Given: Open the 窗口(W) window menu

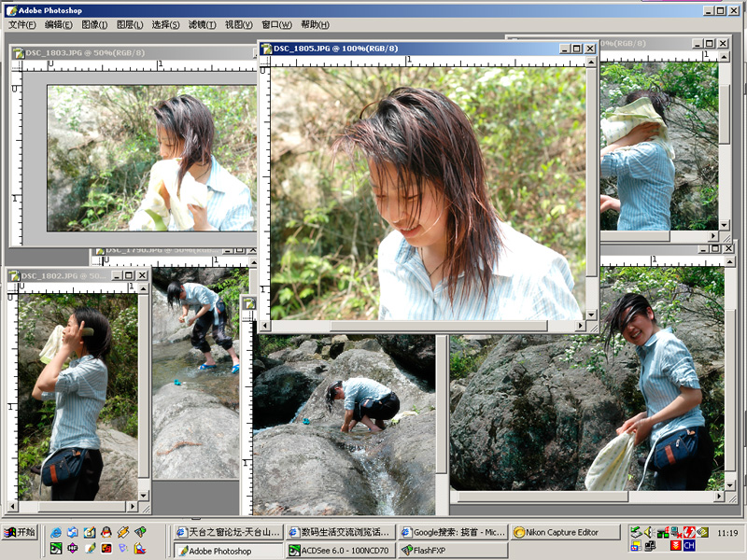Looking at the screenshot, I should [x=276, y=24].
